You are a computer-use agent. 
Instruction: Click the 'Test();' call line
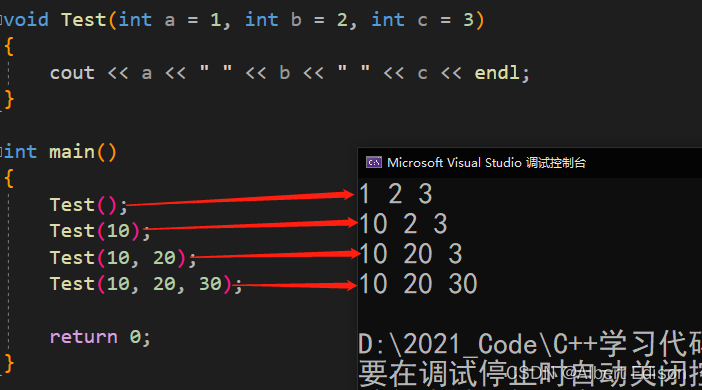(88, 205)
